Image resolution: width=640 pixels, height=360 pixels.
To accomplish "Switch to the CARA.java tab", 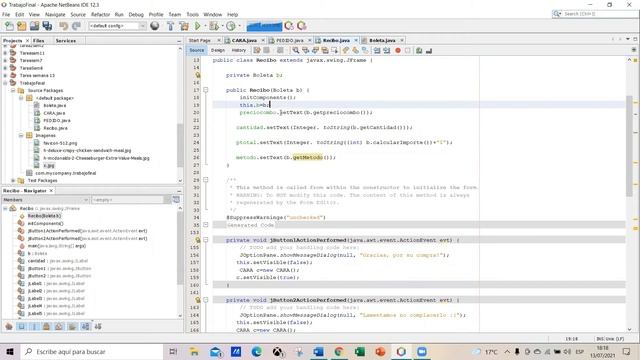I will point(244,40).
